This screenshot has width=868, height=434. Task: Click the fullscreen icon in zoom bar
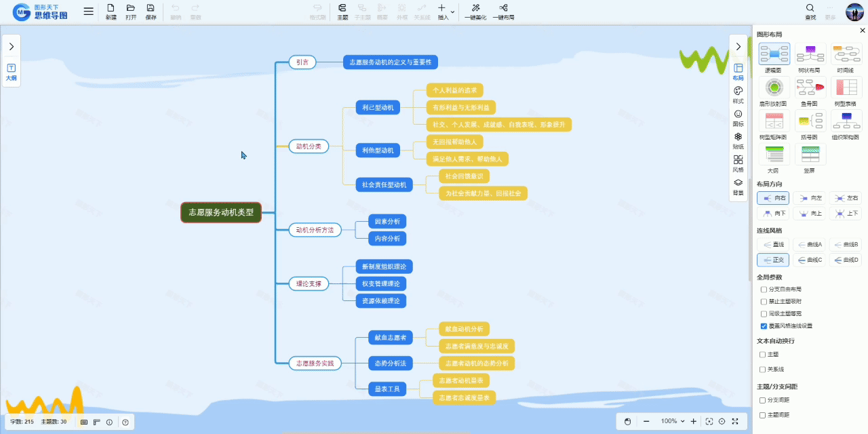734,421
